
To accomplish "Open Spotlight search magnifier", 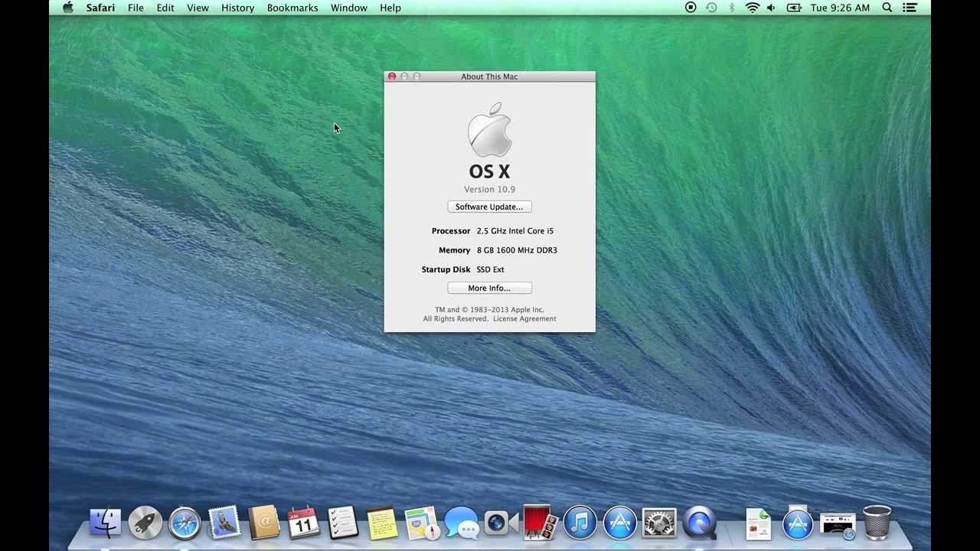I will coord(887,8).
